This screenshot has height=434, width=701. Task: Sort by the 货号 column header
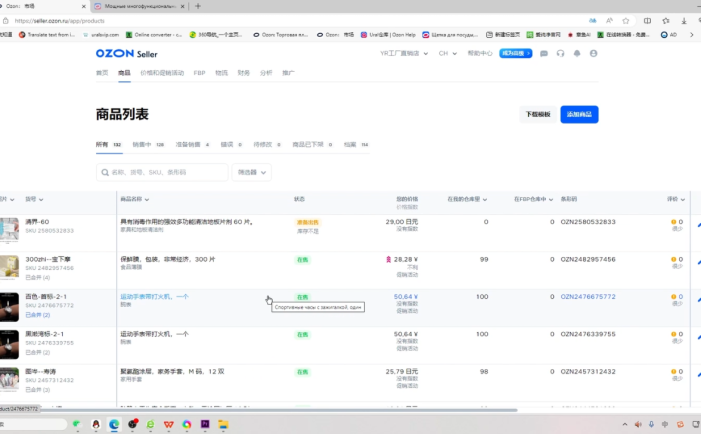coord(34,199)
